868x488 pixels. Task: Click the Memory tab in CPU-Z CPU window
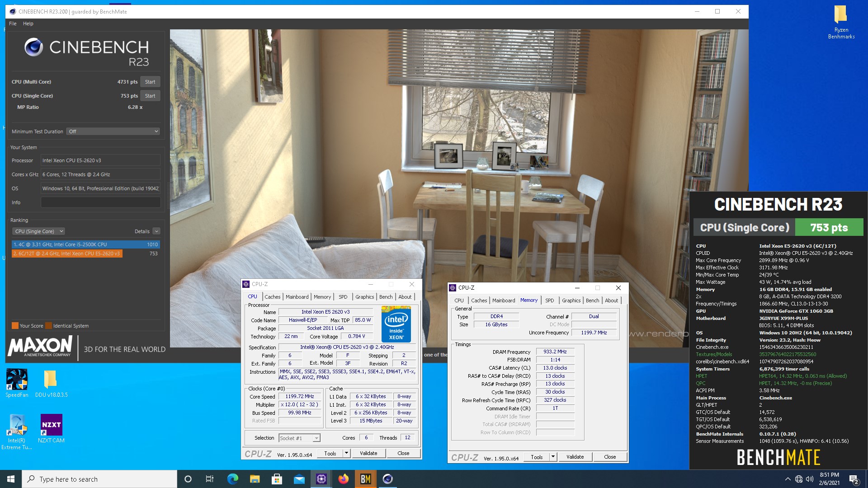(322, 297)
